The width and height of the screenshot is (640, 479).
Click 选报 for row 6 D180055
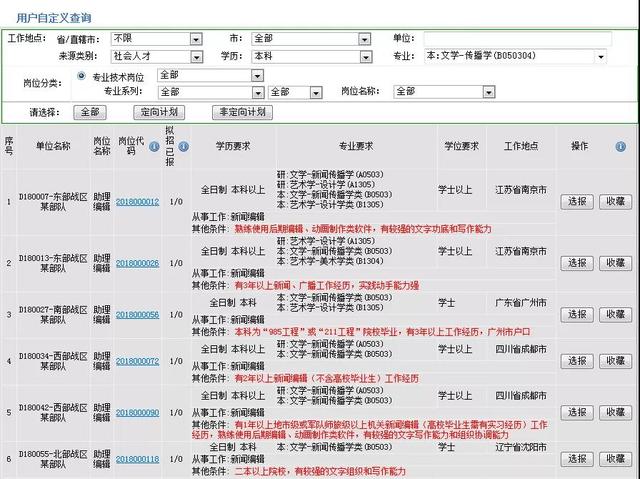pyautogui.click(x=577, y=459)
